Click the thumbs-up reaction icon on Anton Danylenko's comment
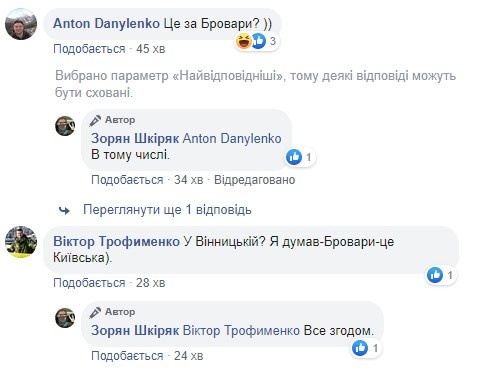The width and height of the screenshot is (480, 371). (258, 41)
